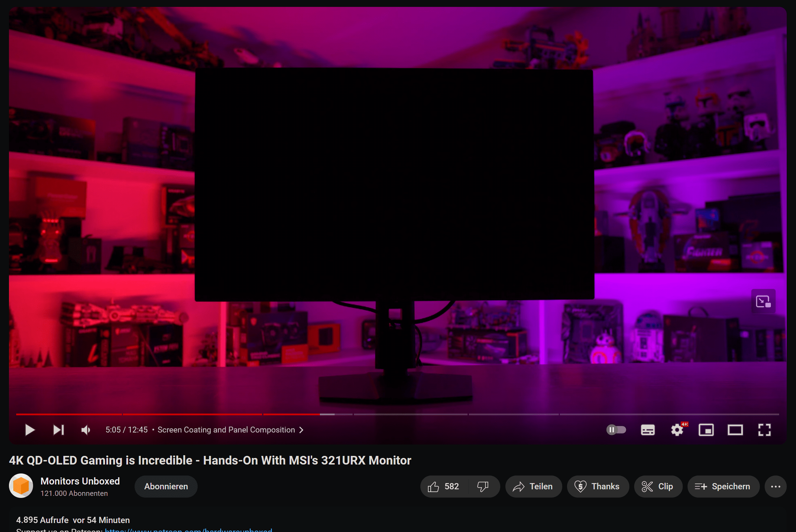Viewport: 796px width, 532px height.
Task: Jump to the last chapter segment on the timeline
Action: coord(669,414)
